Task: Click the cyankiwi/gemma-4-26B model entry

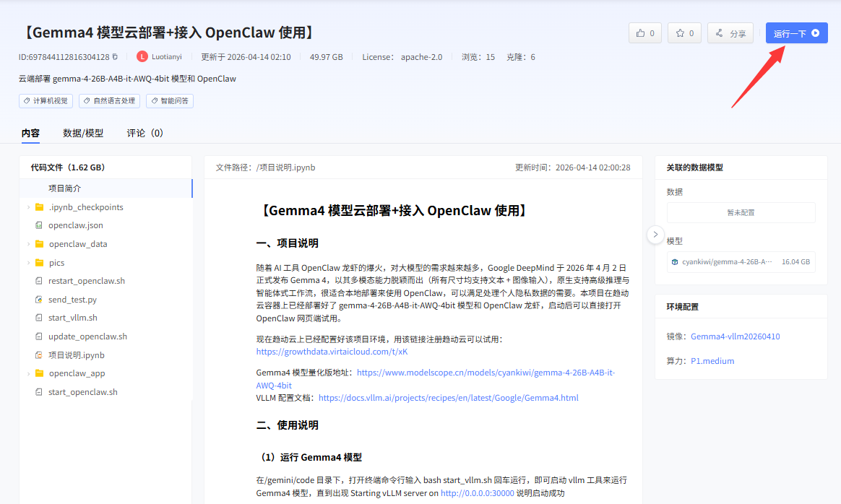Action: 741,262
